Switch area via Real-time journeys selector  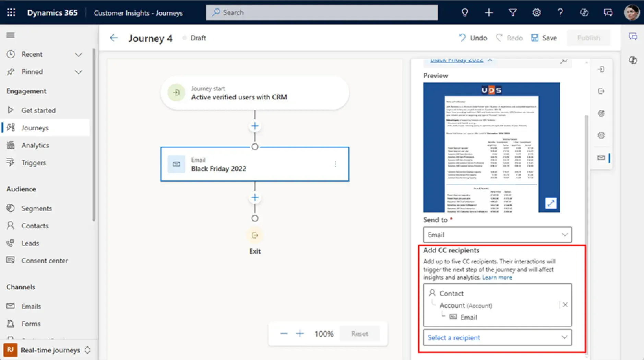[47, 350]
